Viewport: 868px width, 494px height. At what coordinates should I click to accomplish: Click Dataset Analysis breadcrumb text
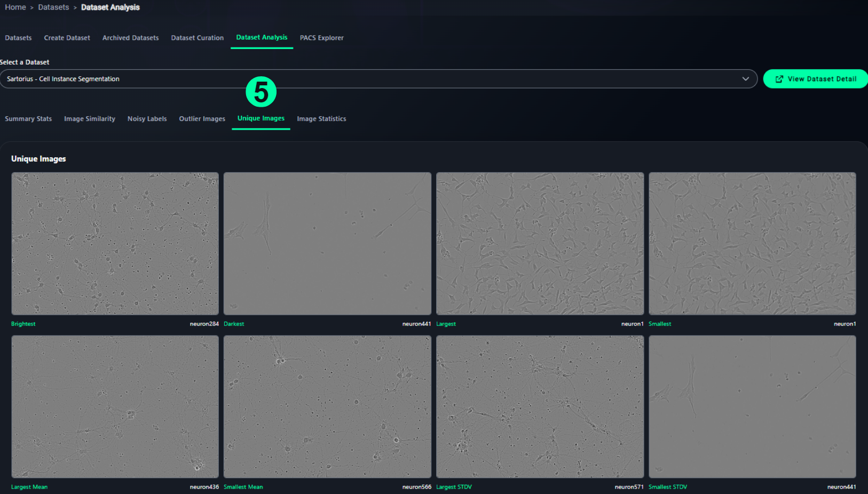(110, 7)
